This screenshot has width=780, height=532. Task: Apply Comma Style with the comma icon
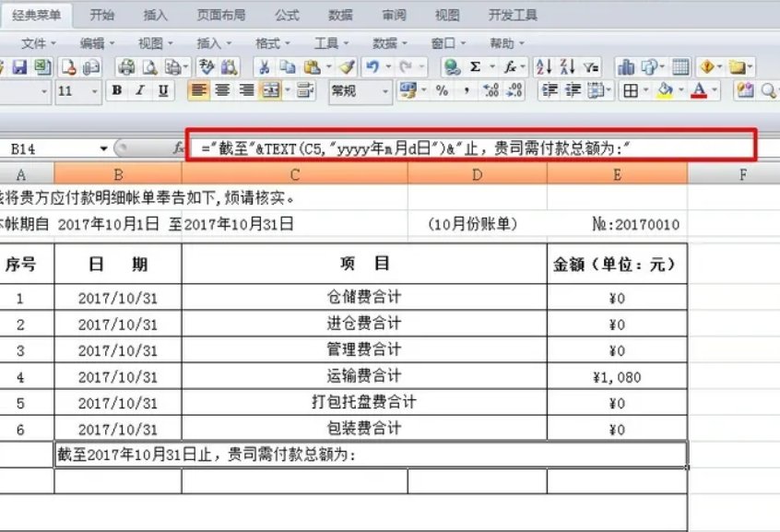point(467,90)
